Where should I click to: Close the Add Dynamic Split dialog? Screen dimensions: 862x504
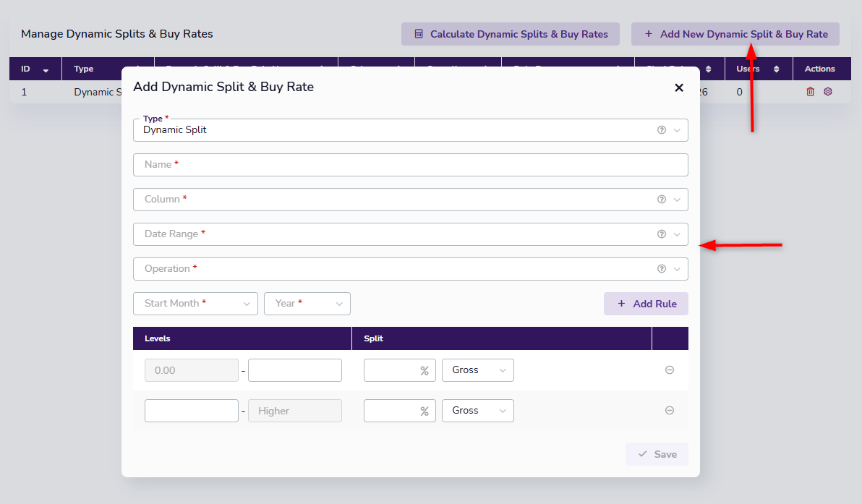678,87
